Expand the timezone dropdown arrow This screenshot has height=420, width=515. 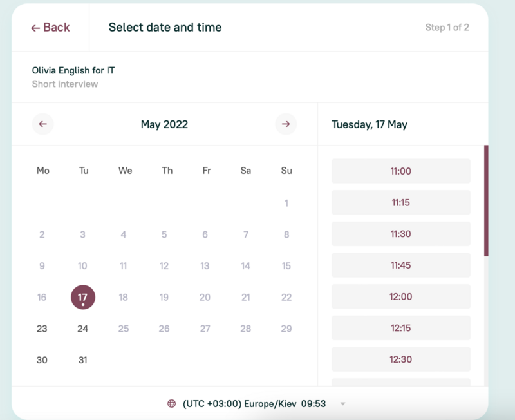[342, 404]
